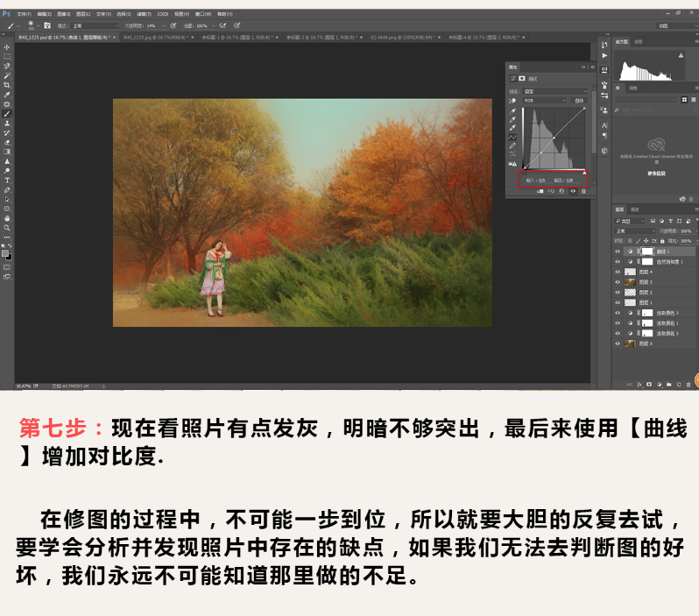This screenshot has height=616, width=699.
Task: Open the brush preset picker arrow
Action: [38, 26]
